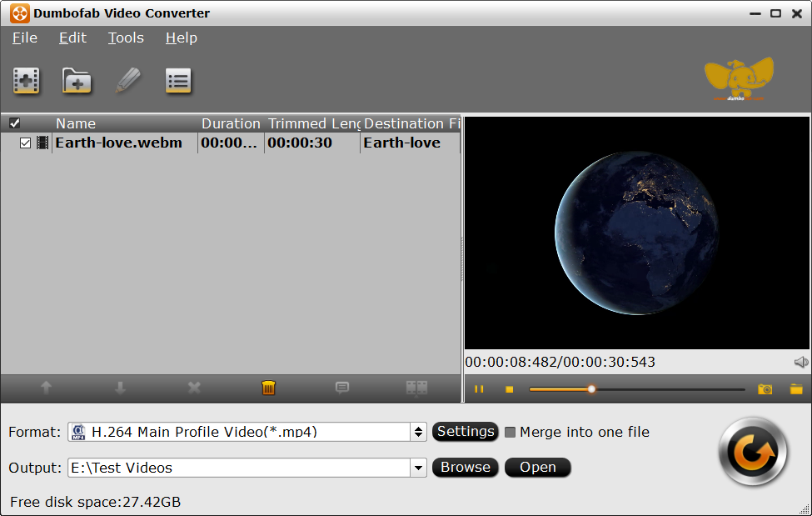
Task: Click the Dumbofab app icon in title bar
Action: [x=19, y=13]
